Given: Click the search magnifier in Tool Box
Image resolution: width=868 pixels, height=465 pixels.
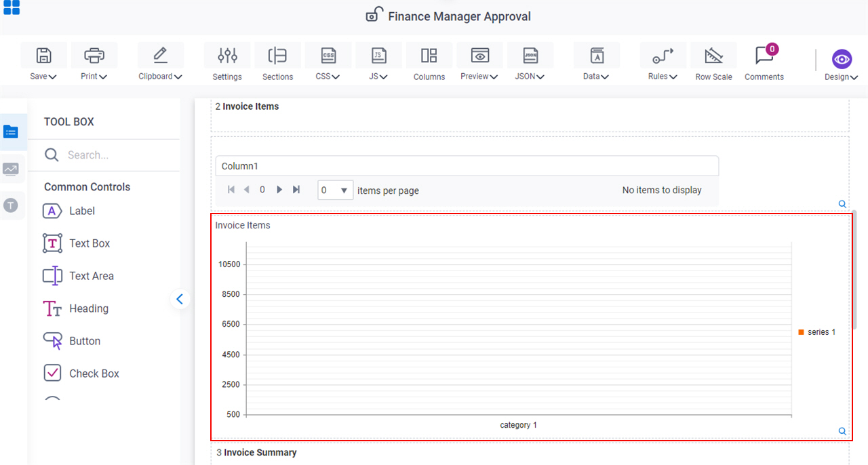Looking at the screenshot, I should click(x=52, y=155).
